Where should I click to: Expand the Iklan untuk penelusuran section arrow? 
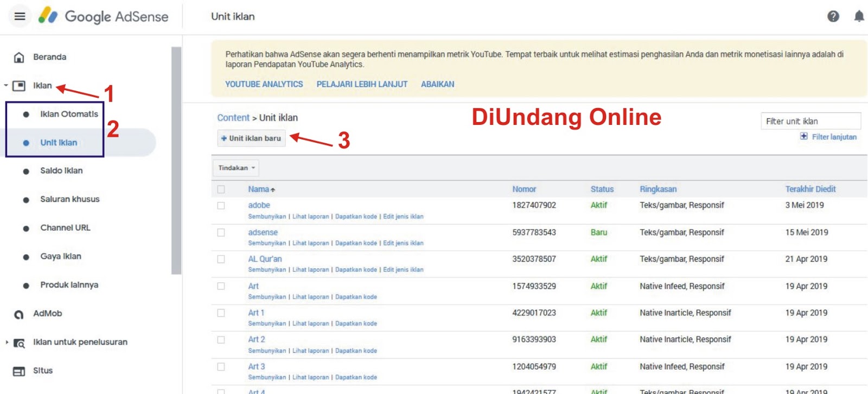click(x=7, y=342)
